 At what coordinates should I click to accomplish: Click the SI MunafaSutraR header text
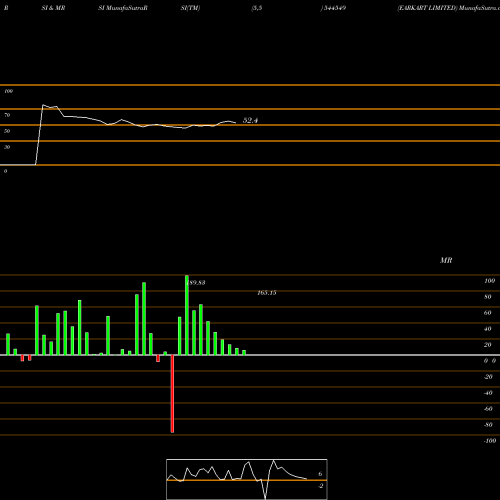click(123, 8)
